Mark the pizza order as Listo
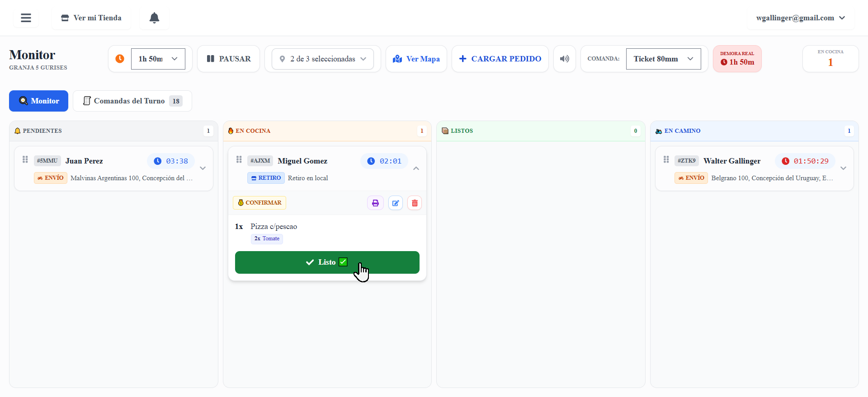 tap(327, 262)
